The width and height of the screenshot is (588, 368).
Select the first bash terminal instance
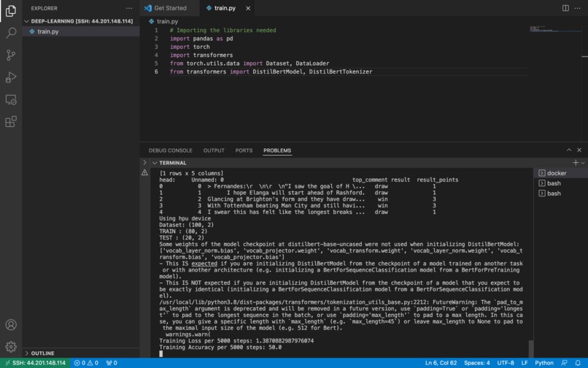tap(560, 183)
